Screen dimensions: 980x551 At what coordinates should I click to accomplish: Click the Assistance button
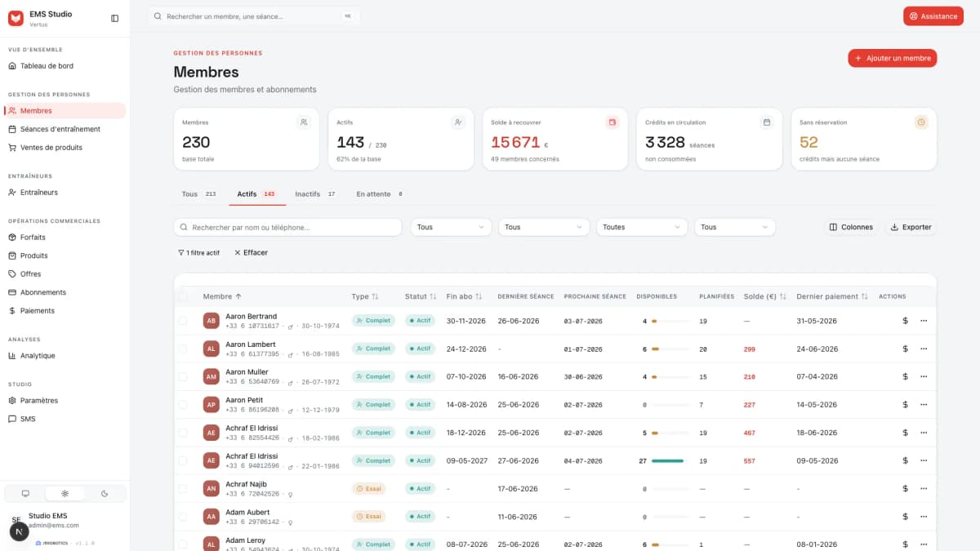(x=933, y=16)
